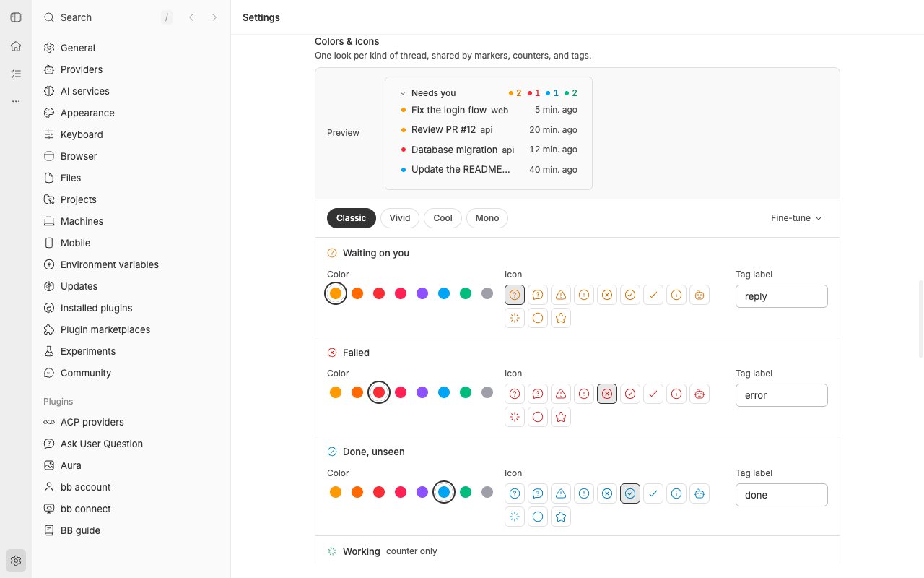
Task: Go to the Home icon in the left rail
Action: pos(16,46)
